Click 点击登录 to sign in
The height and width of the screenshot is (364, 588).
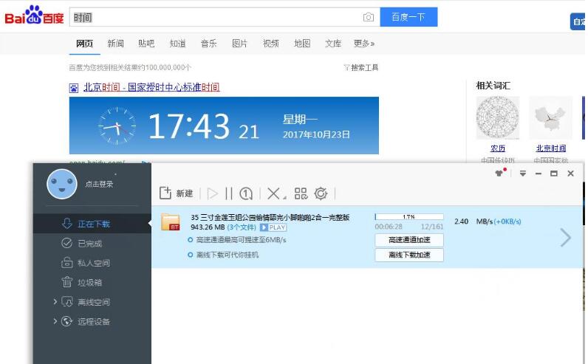[99, 184]
